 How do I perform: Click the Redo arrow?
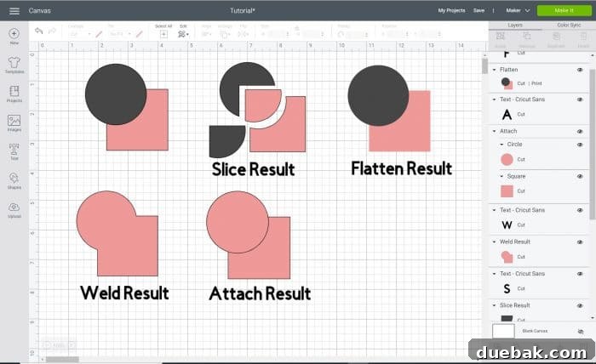pos(52,31)
